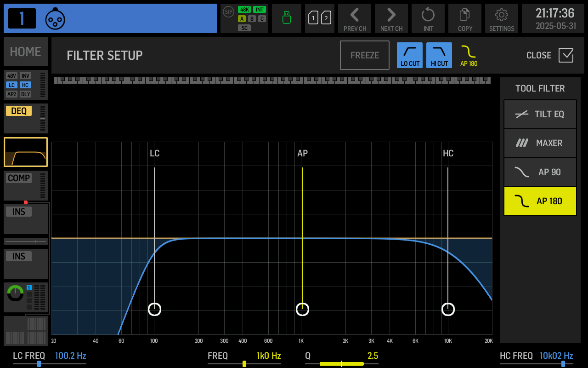Click the LC frequency handle on graph
Screen dimensions: 588x368
154,309
